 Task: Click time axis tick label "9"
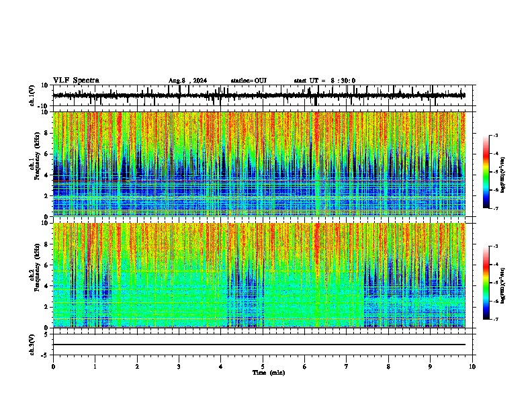[430, 367]
